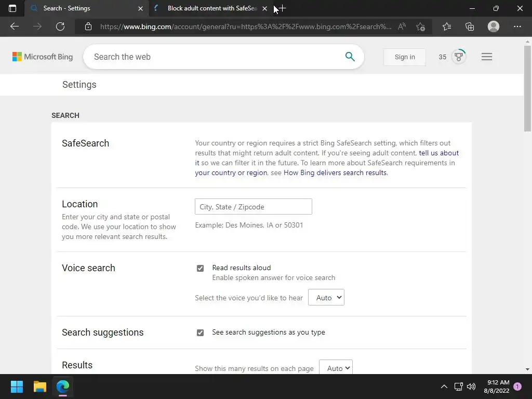
Task: Click the page vertical scrollbar thumb
Action: (x=527, y=88)
